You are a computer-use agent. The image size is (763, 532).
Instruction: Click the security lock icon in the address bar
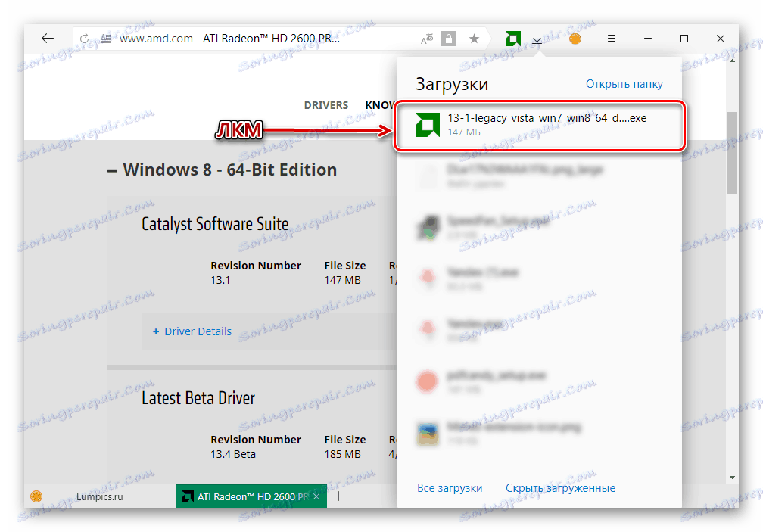tap(448, 38)
